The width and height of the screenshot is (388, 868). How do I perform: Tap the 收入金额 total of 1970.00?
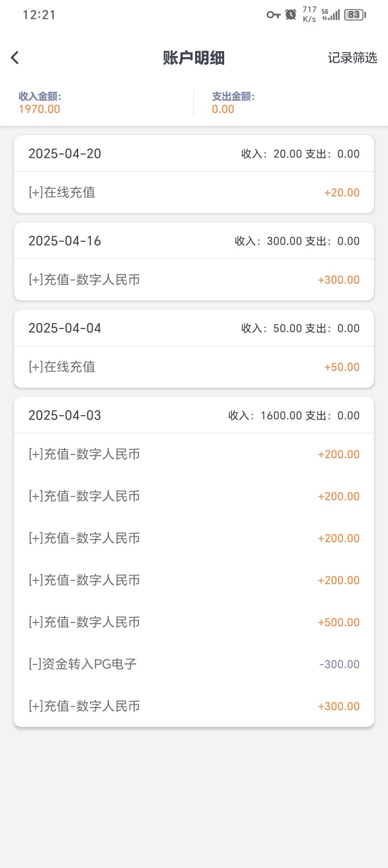[39, 109]
